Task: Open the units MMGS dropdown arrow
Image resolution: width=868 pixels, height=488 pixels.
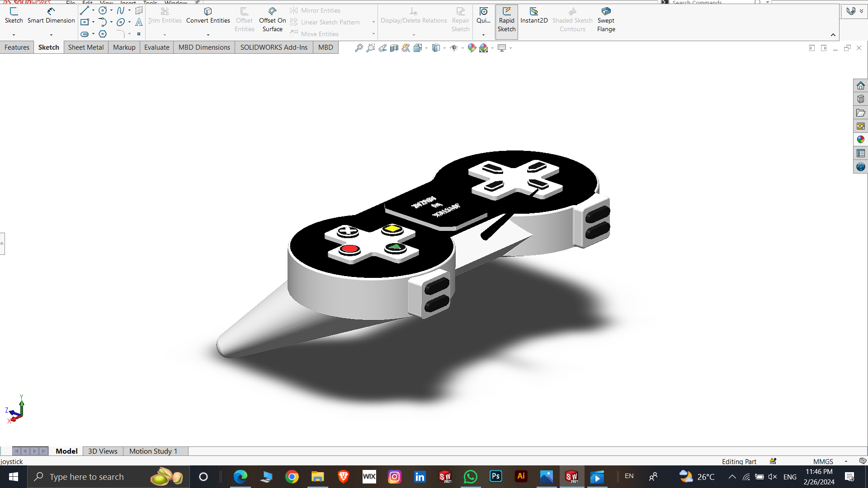Action: click(x=846, y=461)
